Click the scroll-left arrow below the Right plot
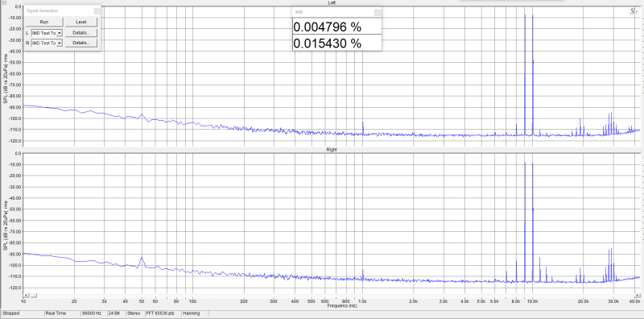 coord(26,295)
